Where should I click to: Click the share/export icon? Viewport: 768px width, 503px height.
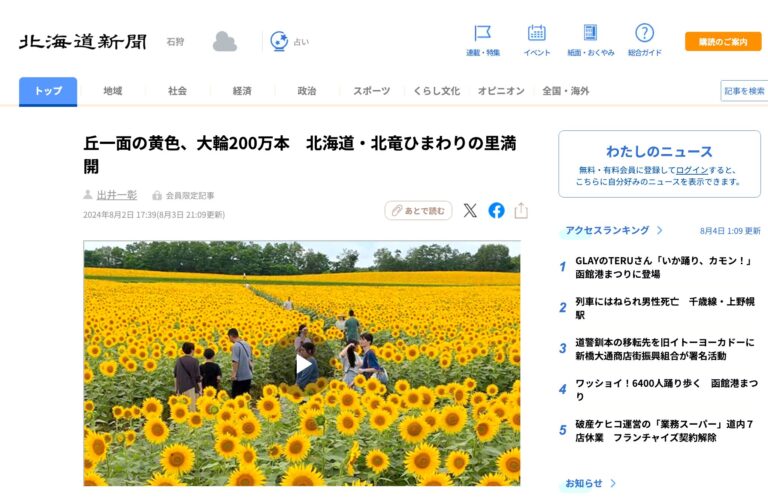tap(521, 210)
